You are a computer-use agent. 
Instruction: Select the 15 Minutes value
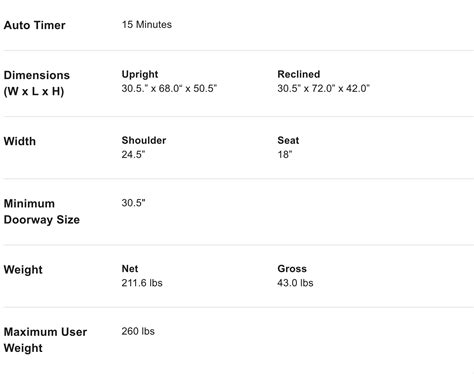(x=147, y=25)
